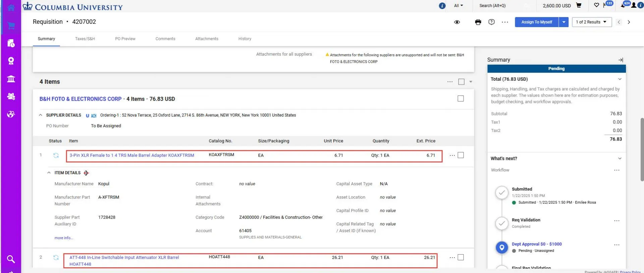Focus the Search (Alt+Q) field
This screenshot has width=644, height=273.
tap(503, 6)
